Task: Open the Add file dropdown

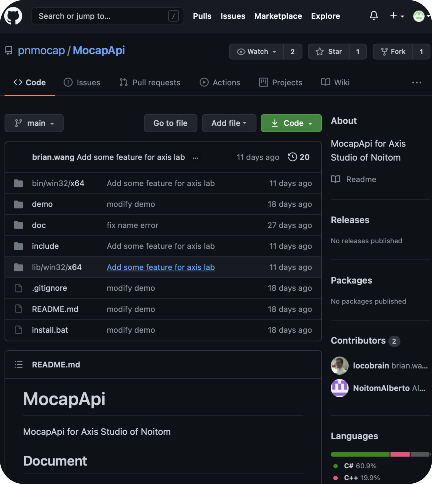Action: pyautogui.click(x=229, y=123)
